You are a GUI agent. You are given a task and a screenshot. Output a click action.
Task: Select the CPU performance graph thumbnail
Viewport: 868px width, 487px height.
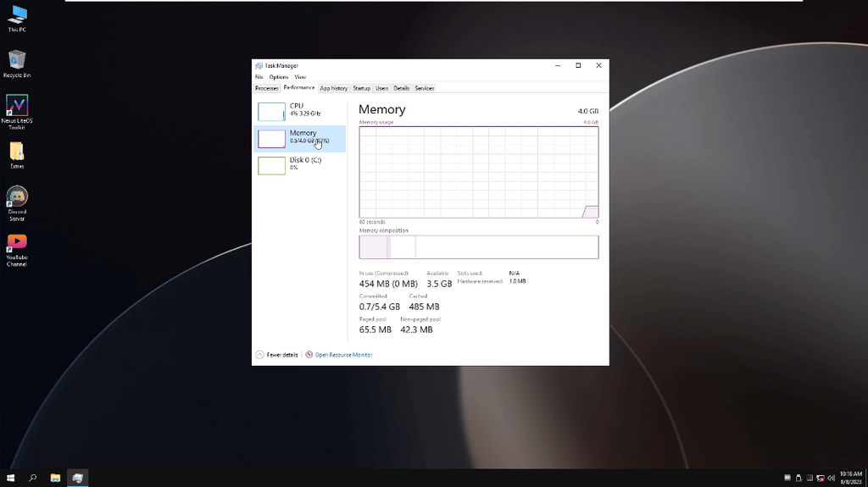(x=271, y=112)
